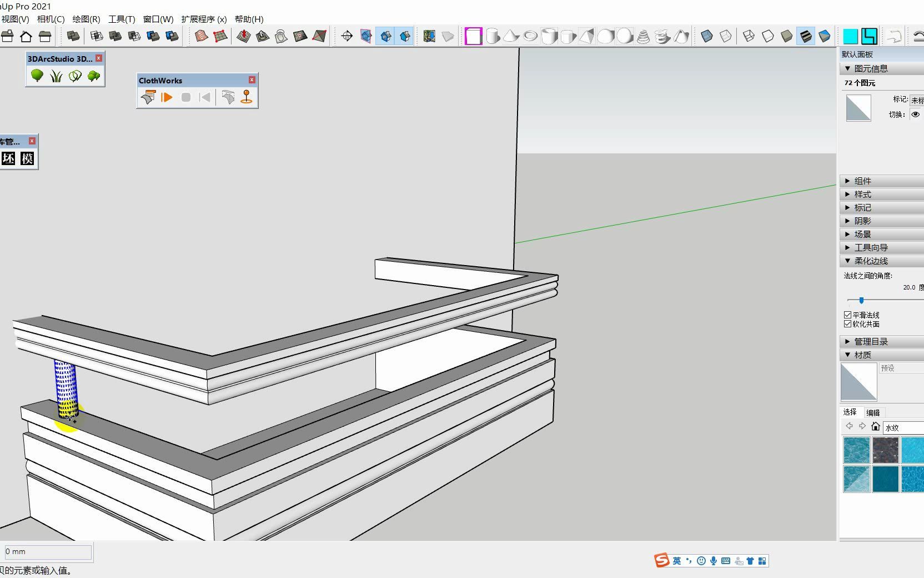Click the home button above the material list

coord(876,427)
